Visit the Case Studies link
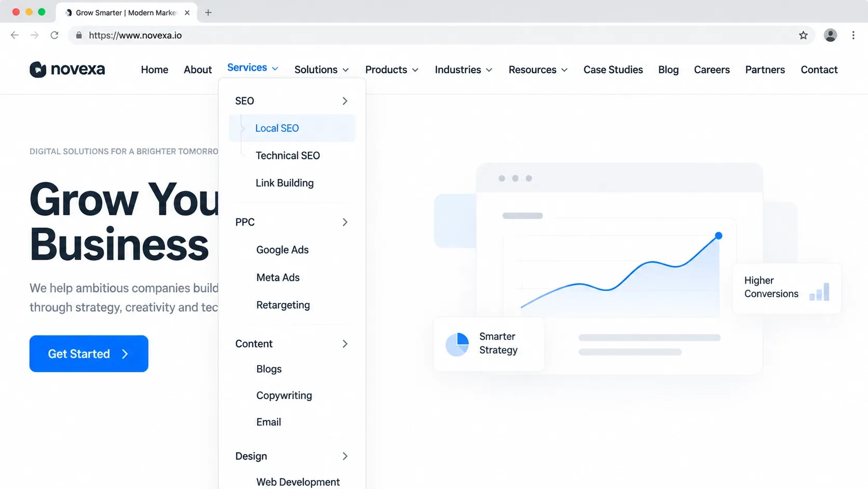The height and width of the screenshot is (489, 868). (613, 70)
